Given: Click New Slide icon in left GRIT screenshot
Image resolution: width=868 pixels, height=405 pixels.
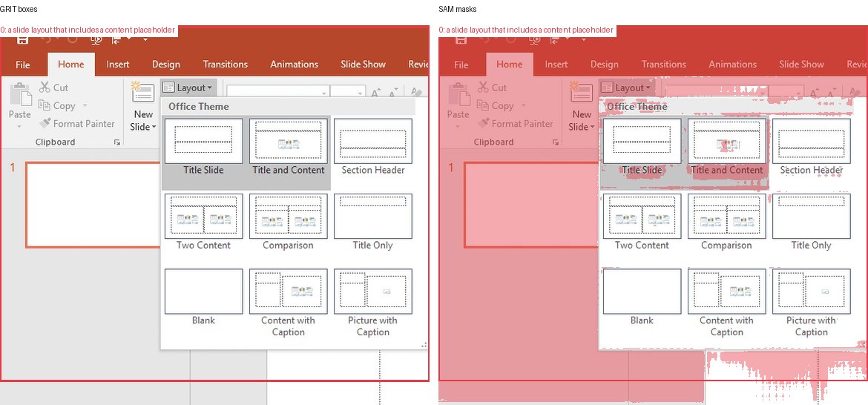Looking at the screenshot, I should pos(143,93).
